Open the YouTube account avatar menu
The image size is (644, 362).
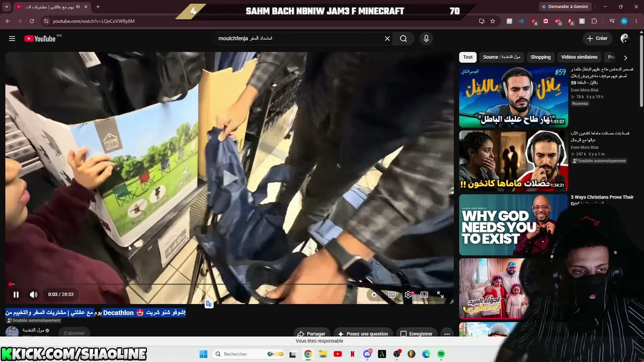click(625, 39)
